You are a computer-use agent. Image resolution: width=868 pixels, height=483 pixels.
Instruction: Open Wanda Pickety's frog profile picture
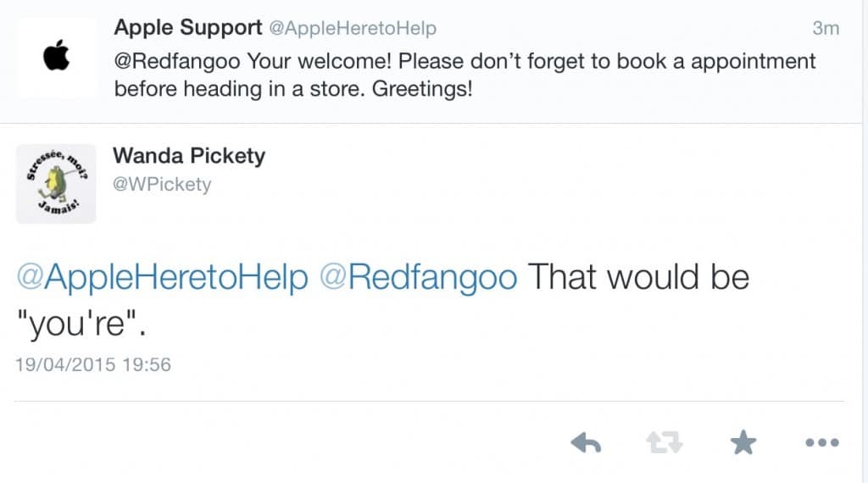tap(56, 184)
